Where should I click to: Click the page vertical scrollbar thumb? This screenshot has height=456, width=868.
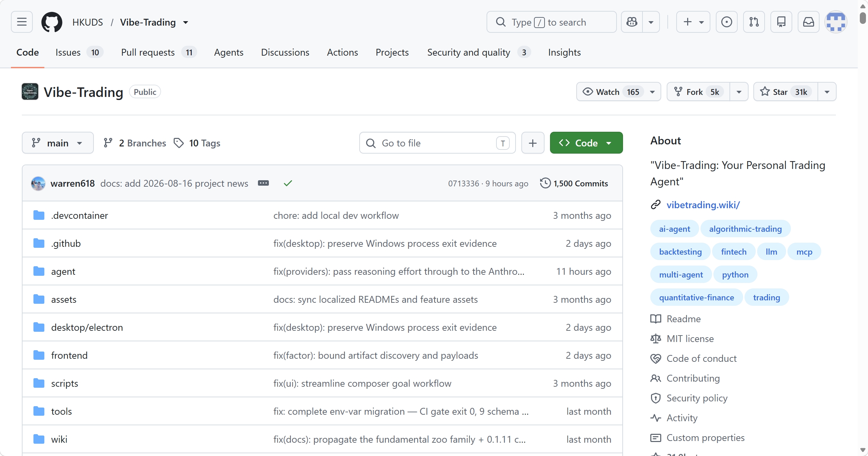[863, 18]
